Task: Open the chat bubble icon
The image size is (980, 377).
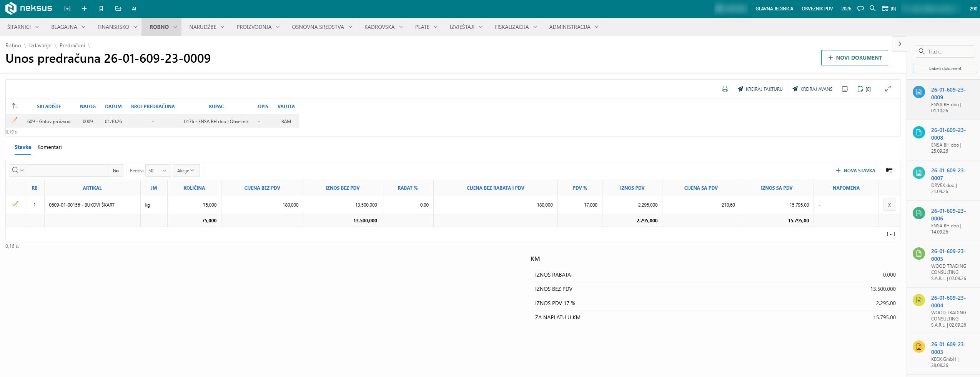Action: coord(860,8)
